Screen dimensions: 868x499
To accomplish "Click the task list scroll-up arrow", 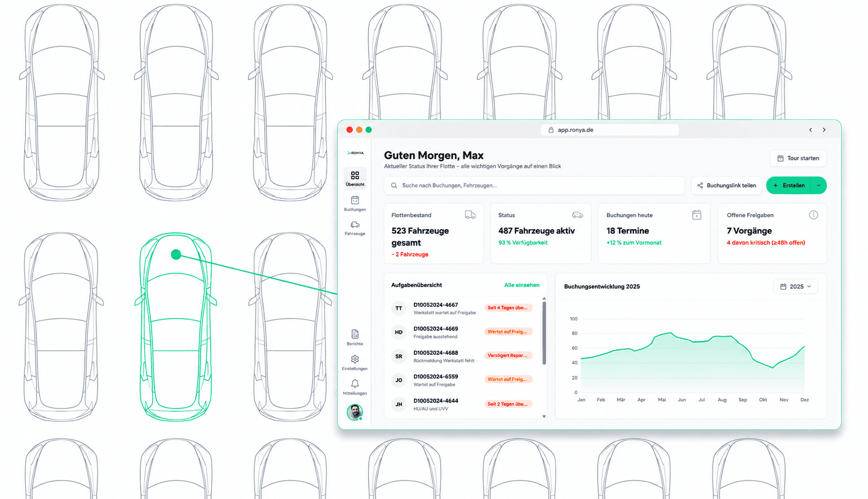I will pyautogui.click(x=544, y=299).
